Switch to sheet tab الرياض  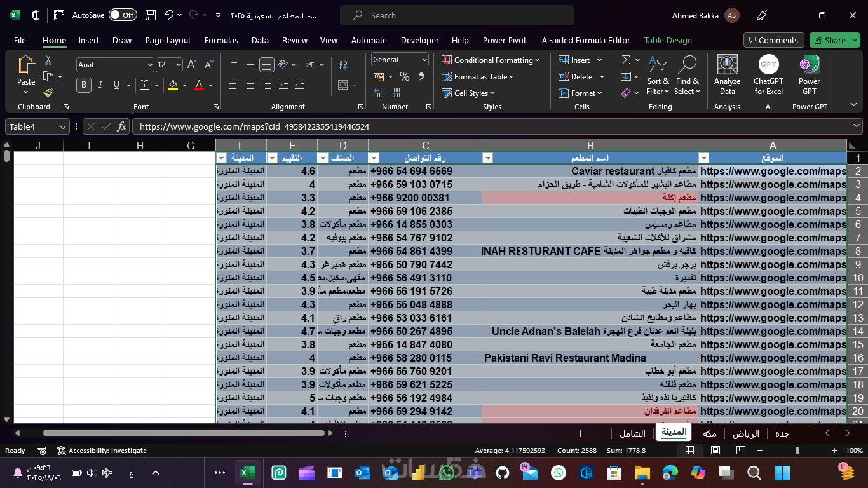coord(746,433)
